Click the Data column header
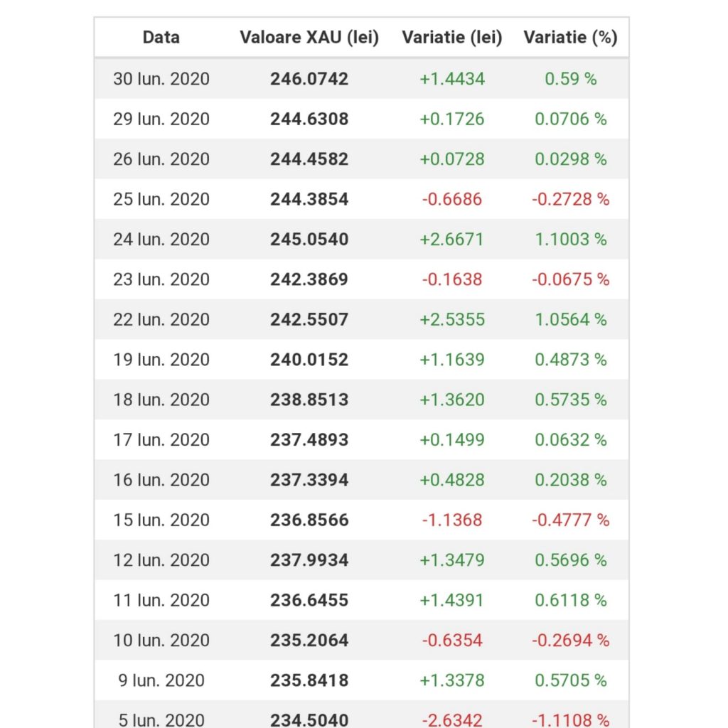Image resolution: width=728 pixels, height=728 pixels. click(161, 37)
